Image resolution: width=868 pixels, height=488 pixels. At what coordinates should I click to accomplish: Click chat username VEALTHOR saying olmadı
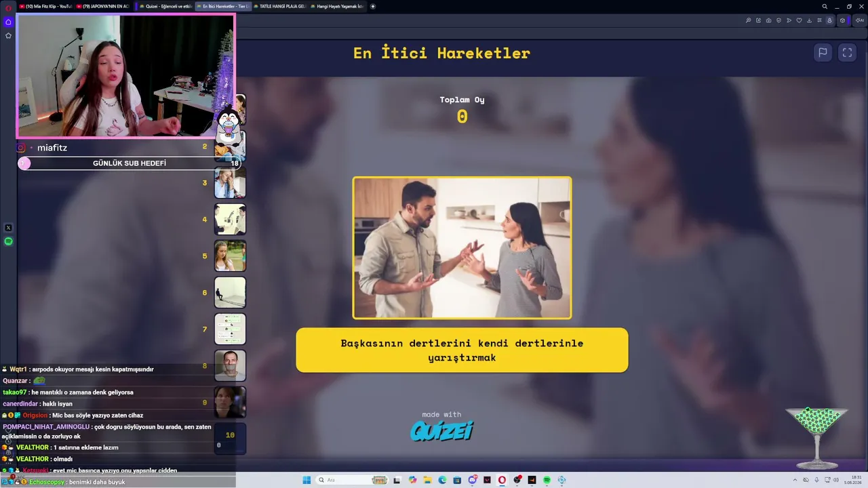pyautogui.click(x=33, y=459)
